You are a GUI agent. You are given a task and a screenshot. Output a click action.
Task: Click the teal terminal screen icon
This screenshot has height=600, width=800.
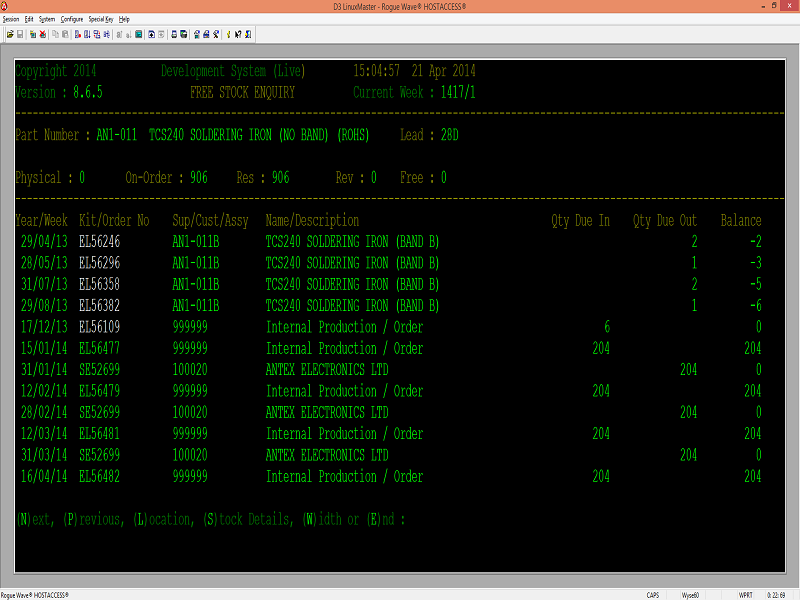138,34
